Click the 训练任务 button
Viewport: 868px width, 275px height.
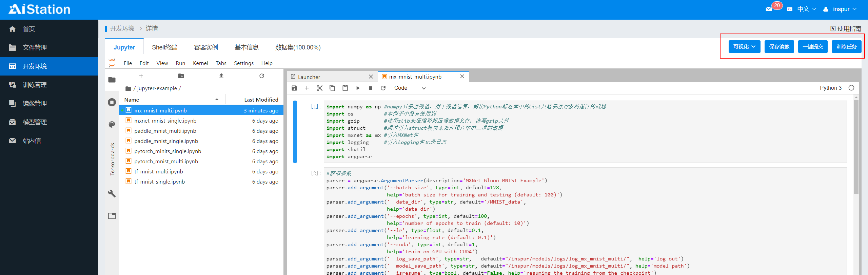[846, 47]
